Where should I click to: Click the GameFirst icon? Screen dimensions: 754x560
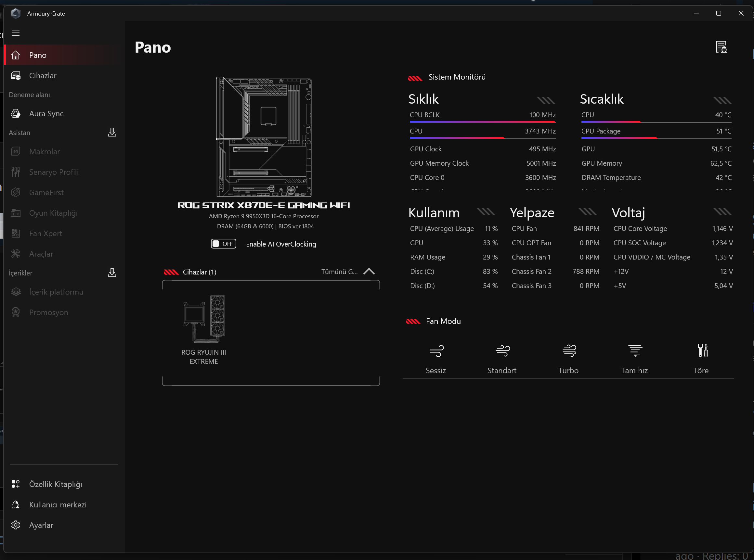point(16,193)
